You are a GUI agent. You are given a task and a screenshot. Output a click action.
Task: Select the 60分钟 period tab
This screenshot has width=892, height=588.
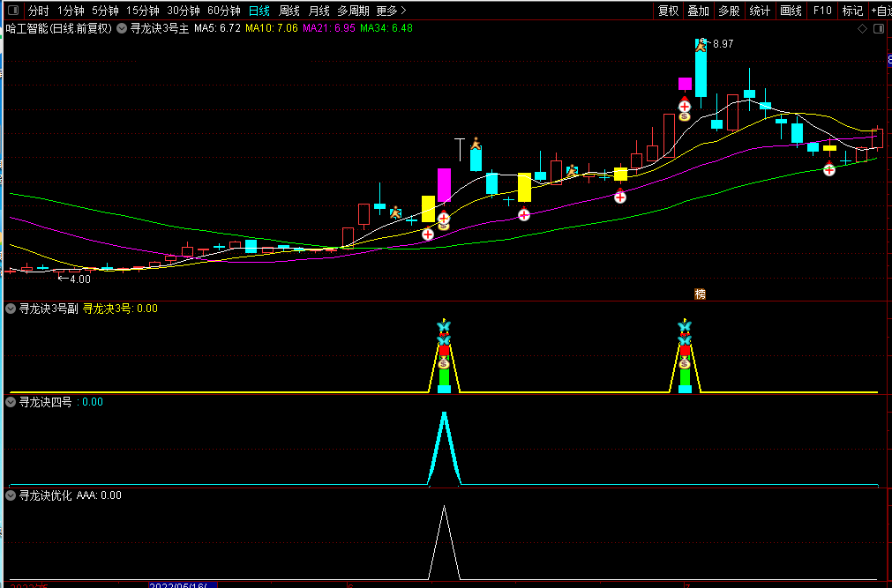223,11
